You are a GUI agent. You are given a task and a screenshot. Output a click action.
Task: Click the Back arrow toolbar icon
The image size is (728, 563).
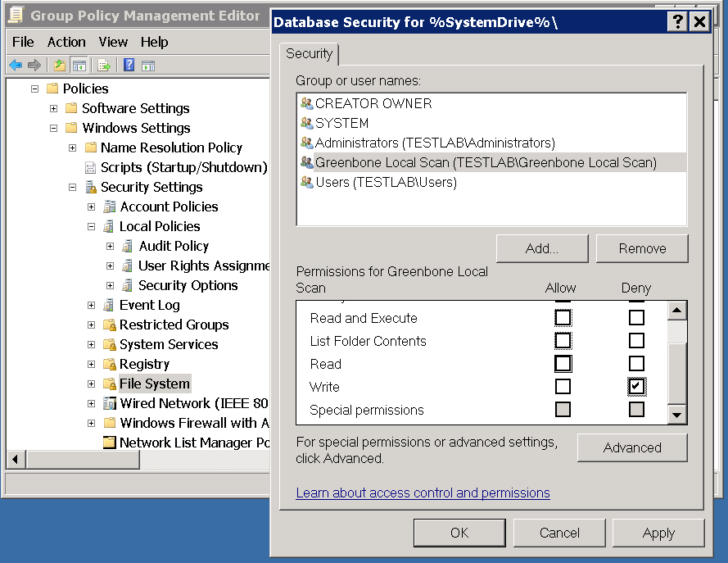(16, 65)
